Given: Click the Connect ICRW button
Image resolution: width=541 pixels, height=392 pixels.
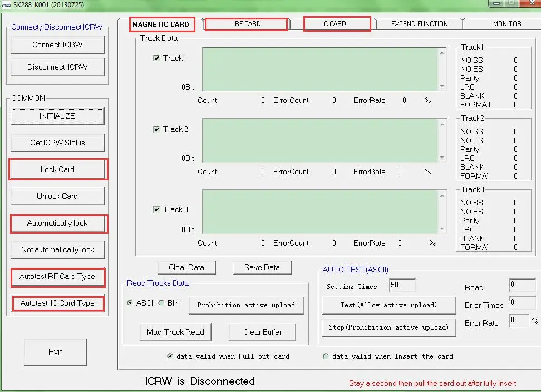Looking at the screenshot, I should (57, 45).
